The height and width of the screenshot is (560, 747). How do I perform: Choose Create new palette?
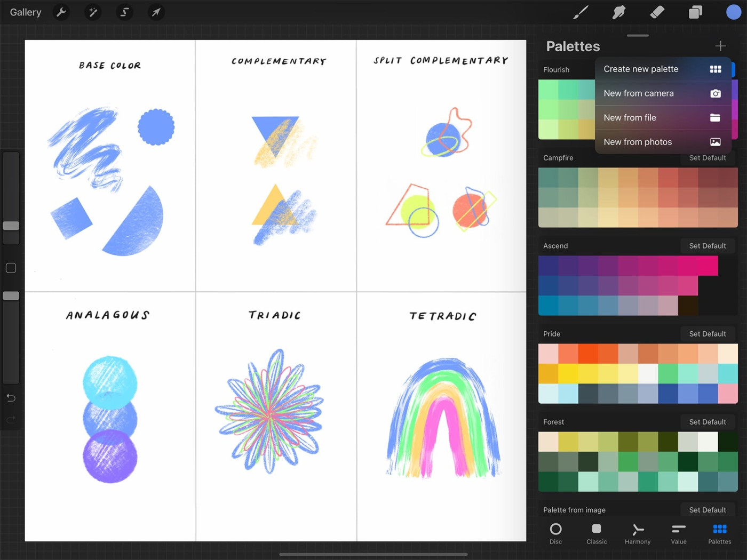point(662,69)
